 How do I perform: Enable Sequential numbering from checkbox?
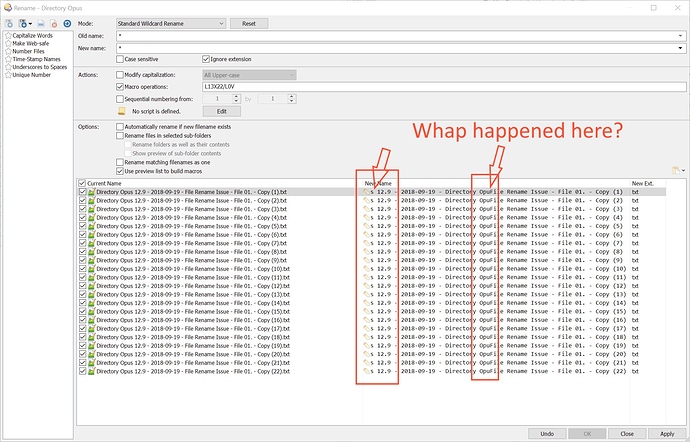(x=120, y=99)
